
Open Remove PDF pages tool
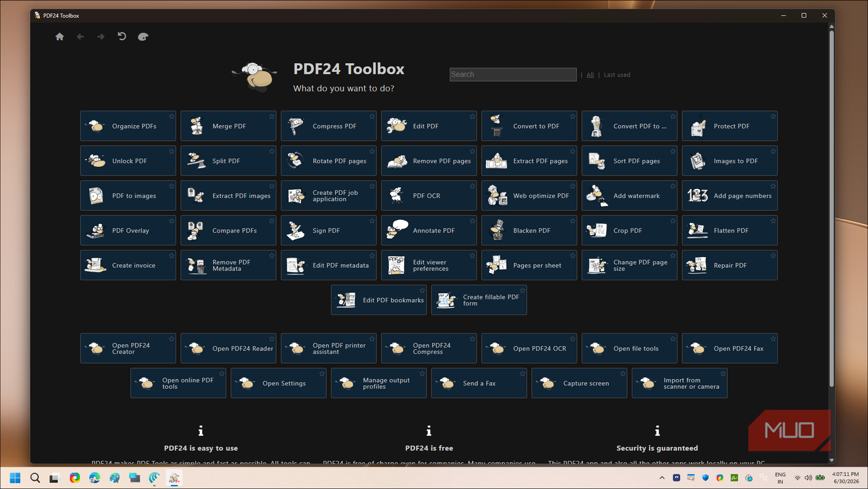(x=428, y=160)
